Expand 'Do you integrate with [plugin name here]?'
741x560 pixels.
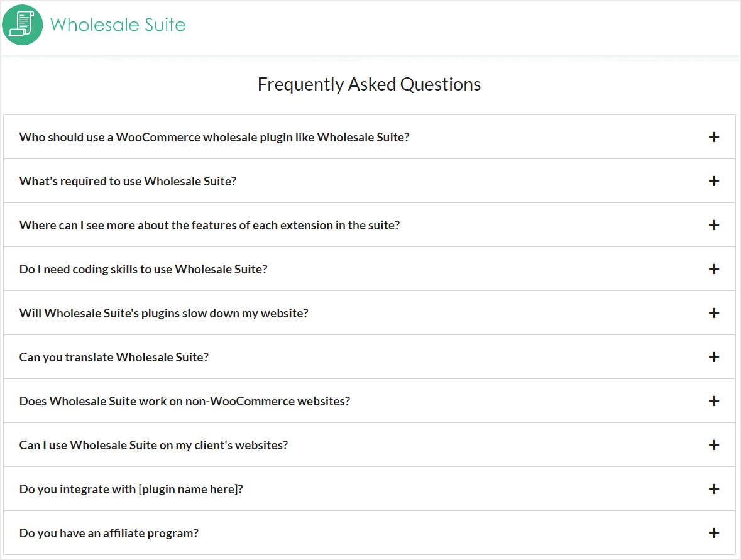coord(370,489)
